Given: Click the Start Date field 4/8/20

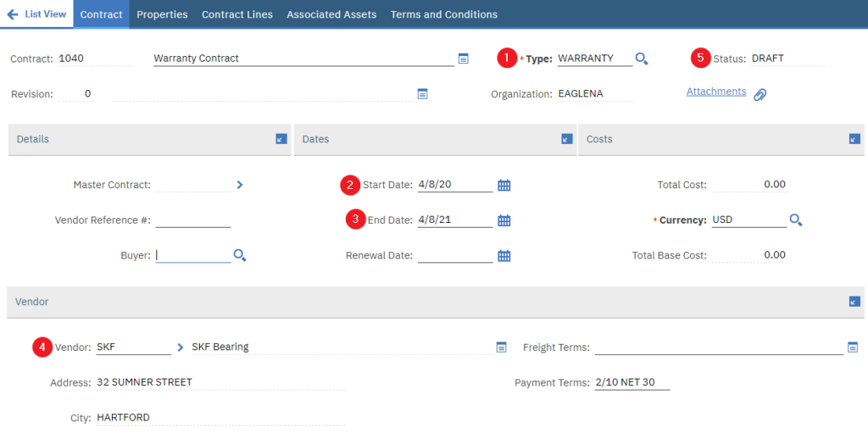Looking at the screenshot, I should pyautogui.click(x=455, y=185).
